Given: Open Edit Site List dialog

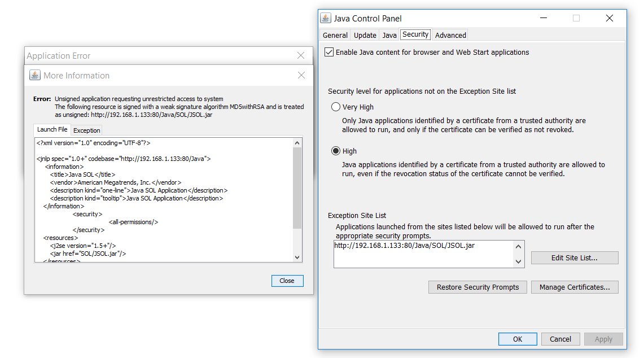Looking at the screenshot, I should point(574,257).
